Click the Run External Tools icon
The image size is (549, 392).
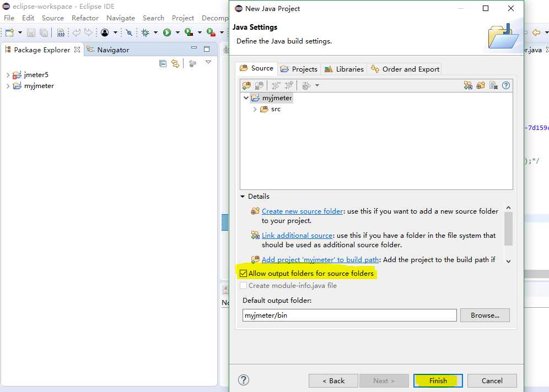[211, 32]
